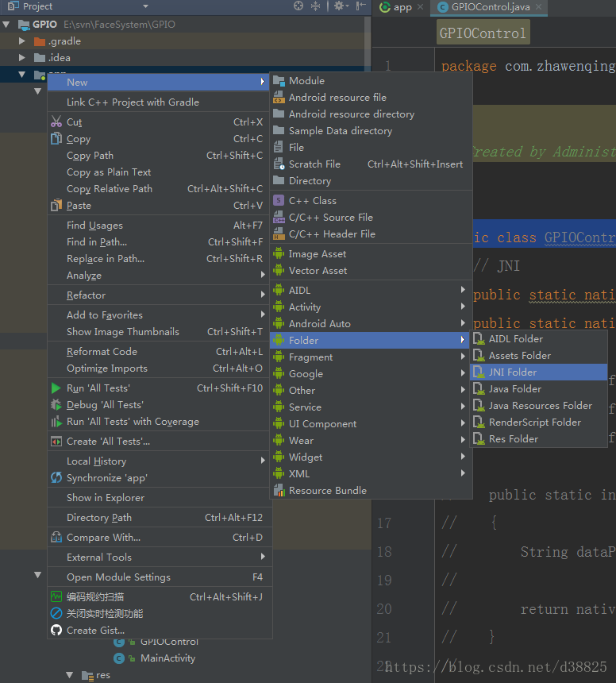Expand the Refactor submenu arrow
This screenshot has height=683, width=616.
(263, 295)
